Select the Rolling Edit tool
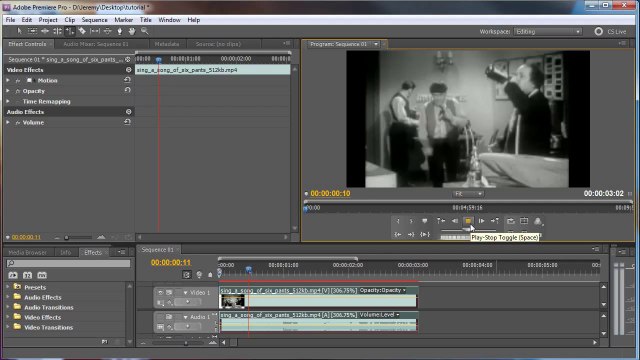The image size is (640, 360). (58, 31)
